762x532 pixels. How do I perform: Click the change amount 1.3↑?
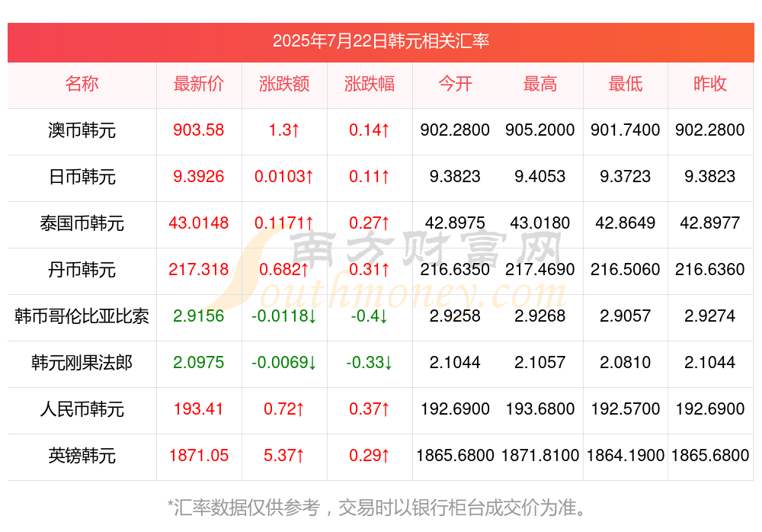coord(284,130)
